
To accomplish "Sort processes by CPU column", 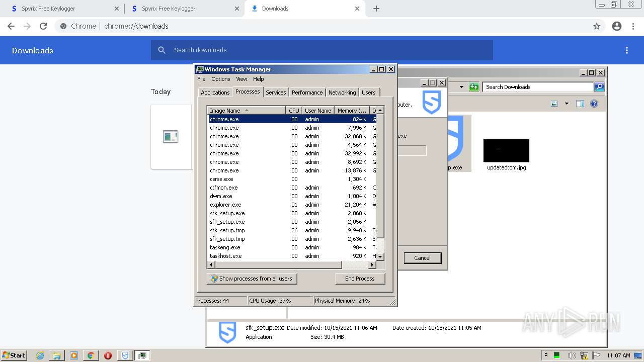I will [x=294, y=110].
